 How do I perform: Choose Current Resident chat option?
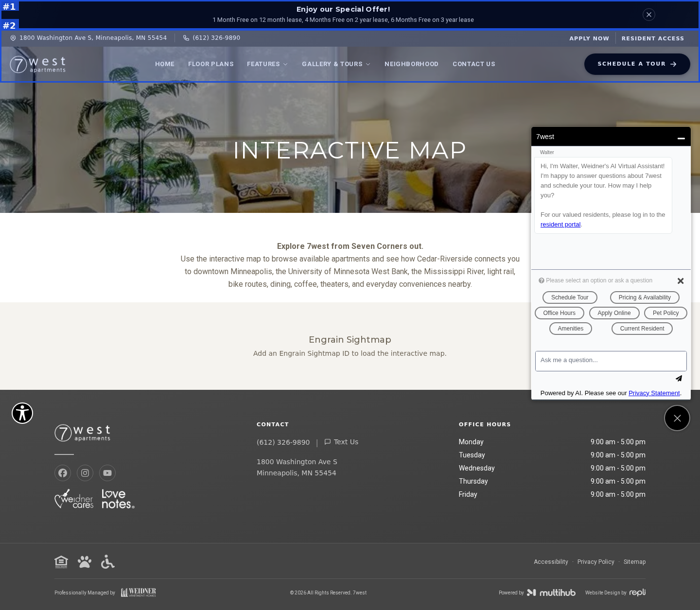642,329
